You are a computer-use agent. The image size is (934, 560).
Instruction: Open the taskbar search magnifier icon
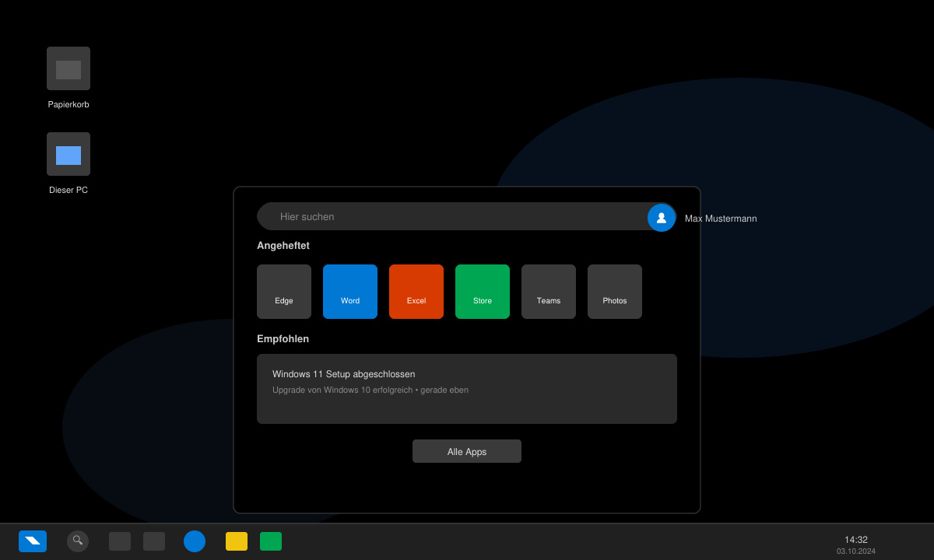tap(78, 541)
